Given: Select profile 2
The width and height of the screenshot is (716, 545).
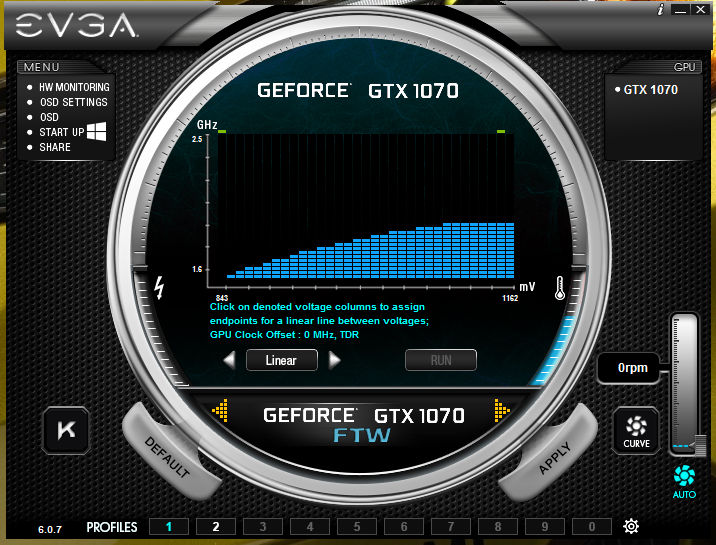Looking at the screenshot, I should 216,526.
